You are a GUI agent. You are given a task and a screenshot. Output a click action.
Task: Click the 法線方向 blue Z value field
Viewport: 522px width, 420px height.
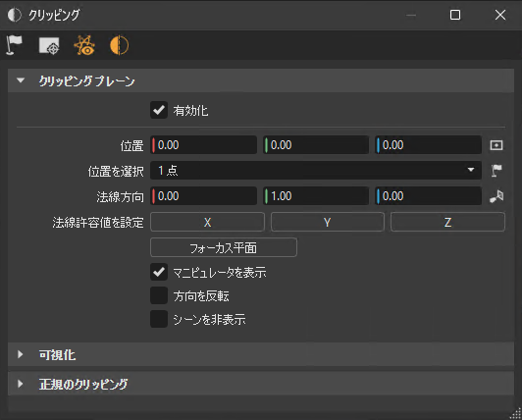428,196
